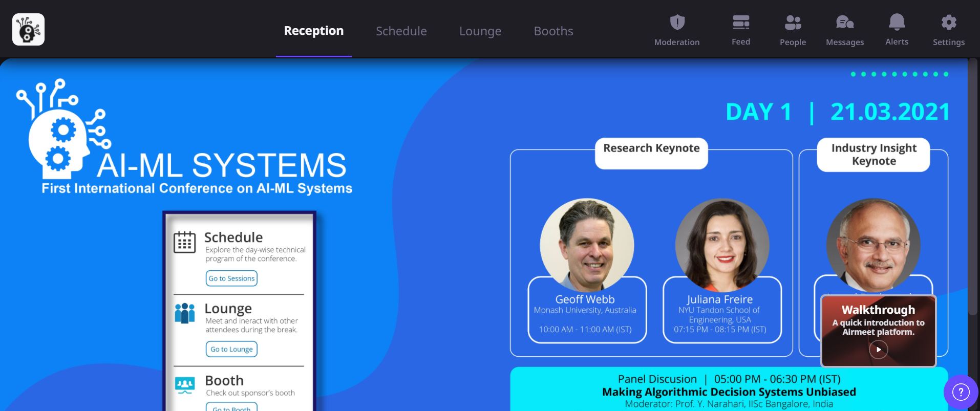Viewport: 980px width, 411px height.
Task: Open the Settings gear icon
Action: [949, 23]
